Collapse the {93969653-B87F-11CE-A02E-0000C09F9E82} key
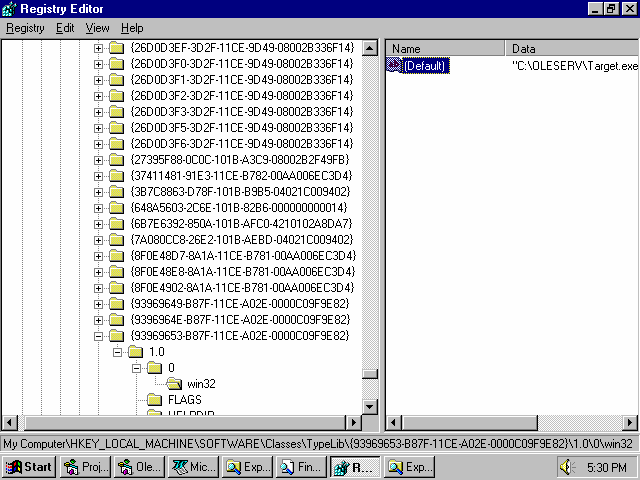This screenshot has width=640, height=480. [98, 335]
